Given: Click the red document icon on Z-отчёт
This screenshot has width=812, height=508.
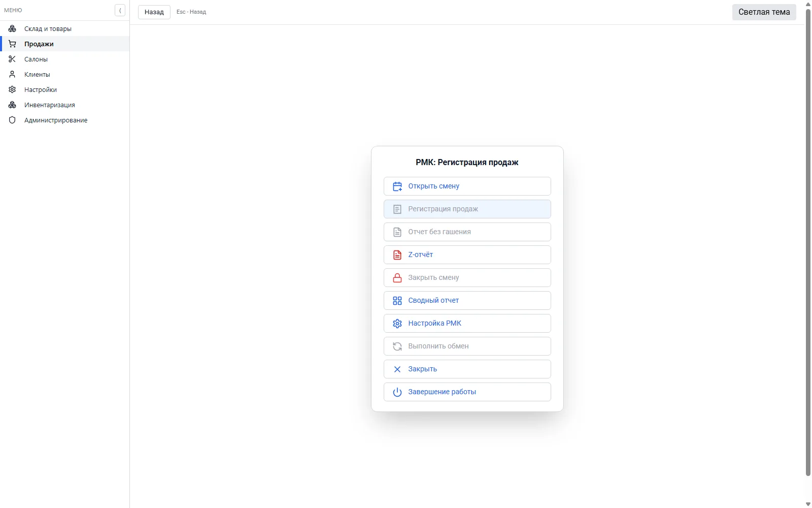Looking at the screenshot, I should click(x=397, y=255).
